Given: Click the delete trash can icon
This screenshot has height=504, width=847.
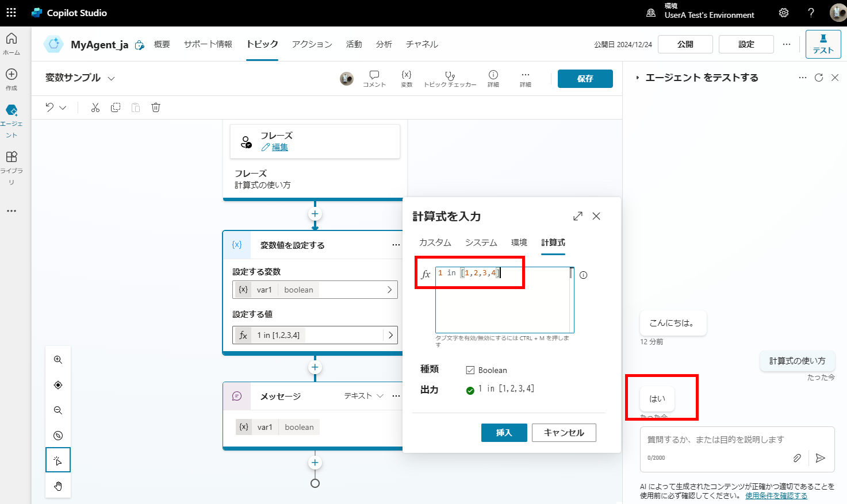Looking at the screenshot, I should tap(156, 107).
